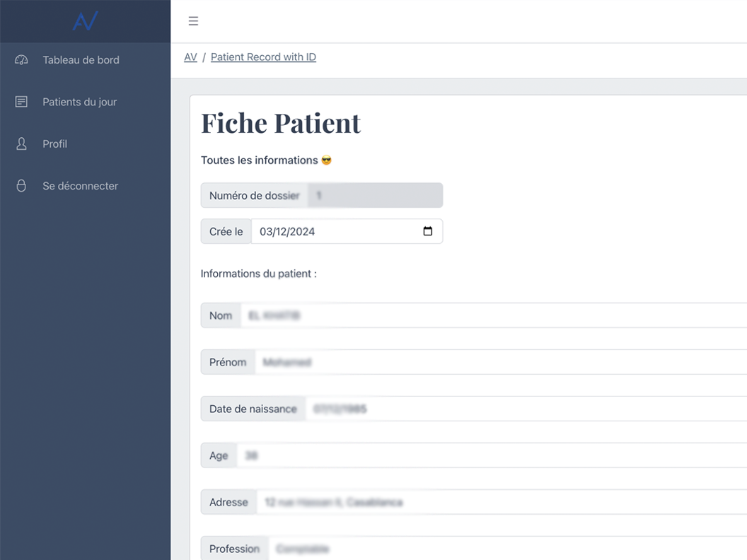Open the Patient Record with ID breadcrumb

point(263,57)
